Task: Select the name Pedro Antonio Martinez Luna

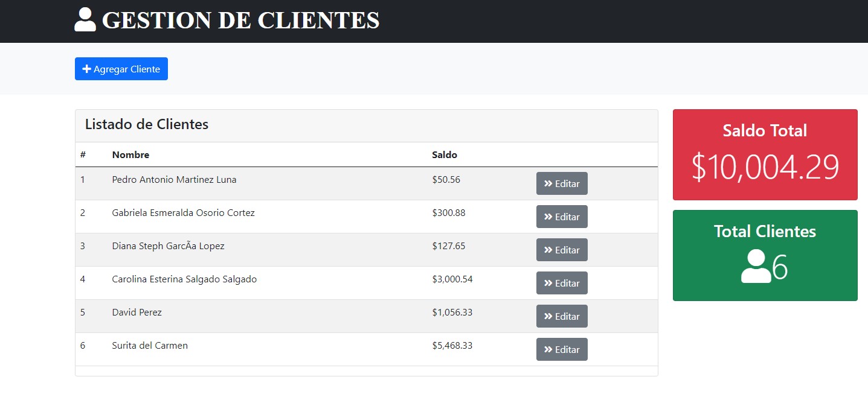Action: tap(174, 180)
